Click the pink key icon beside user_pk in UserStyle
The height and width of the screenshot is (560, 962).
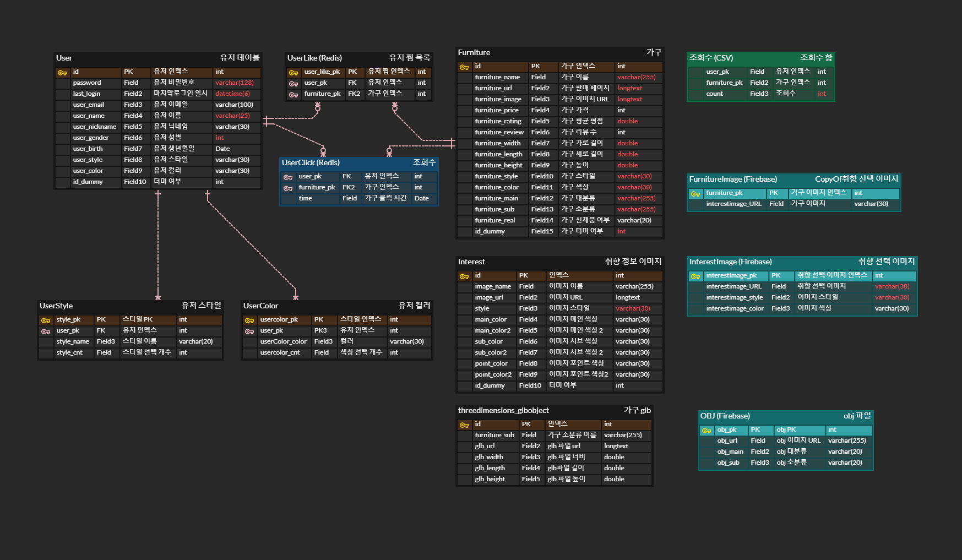[x=46, y=331]
